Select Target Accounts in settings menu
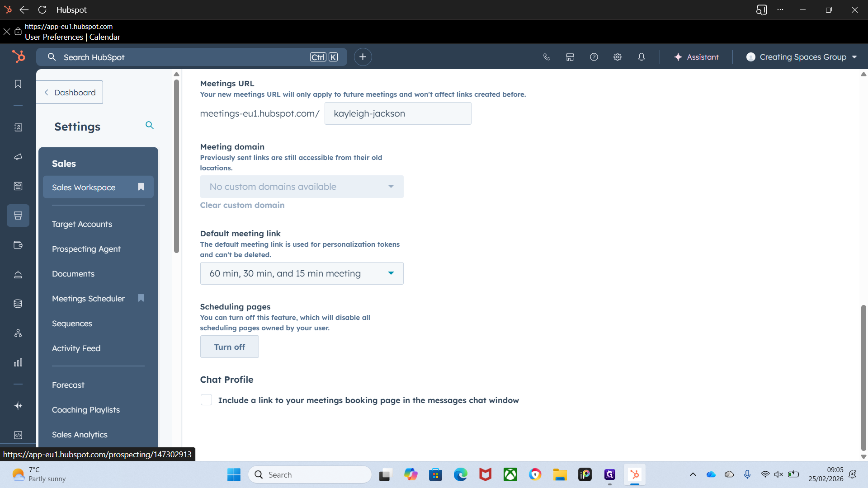The image size is (868, 488). [82, 224]
